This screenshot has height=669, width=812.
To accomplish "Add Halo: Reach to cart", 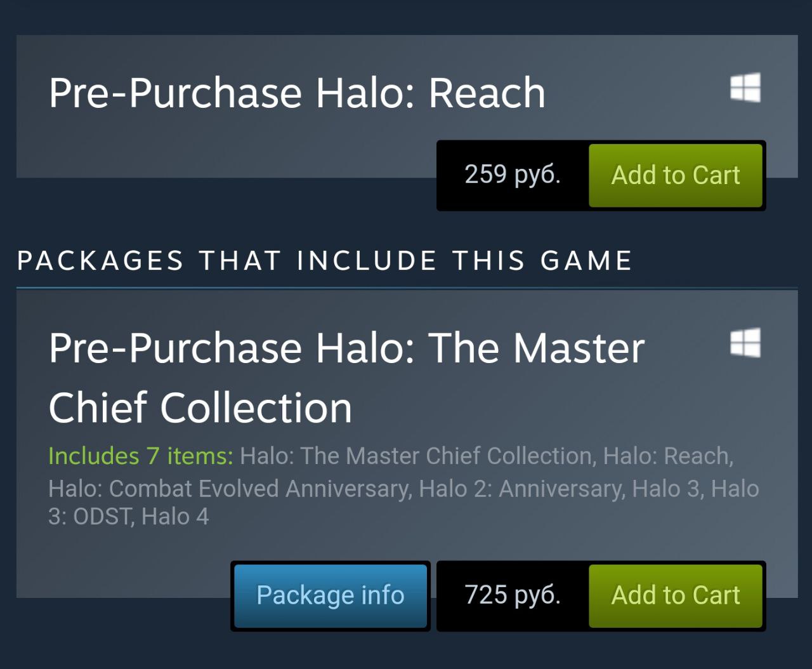I will point(675,175).
